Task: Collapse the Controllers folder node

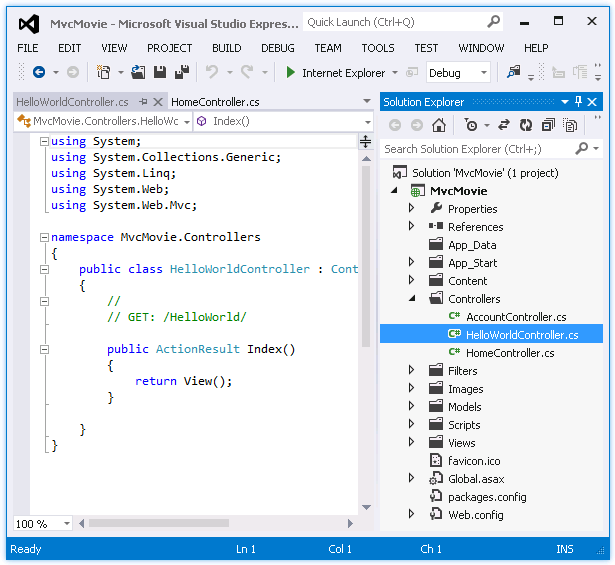Action: coord(411,299)
